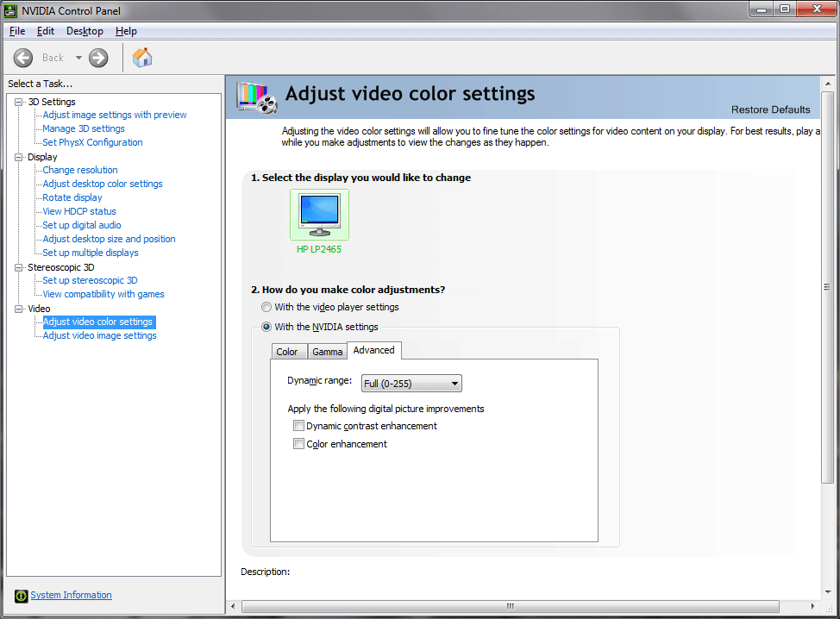
Task: Click the scroll down arrow
Action: [x=828, y=591]
